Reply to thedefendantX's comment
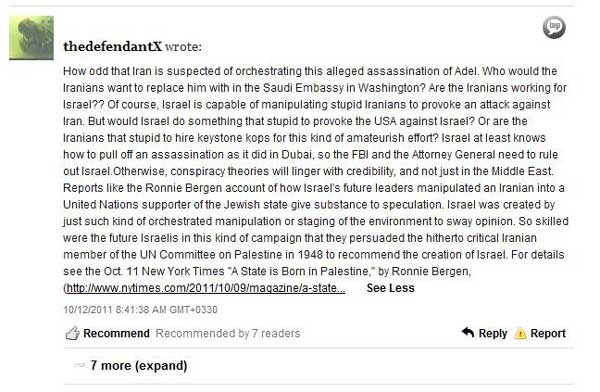The width and height of the screenshot is (600, 392). coord(492,333)
